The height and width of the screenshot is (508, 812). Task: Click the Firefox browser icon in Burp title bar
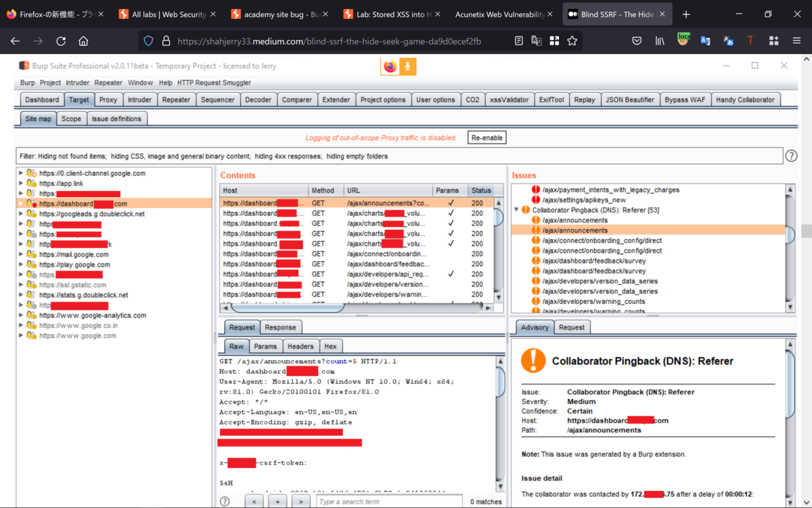(x=390, y=66)
